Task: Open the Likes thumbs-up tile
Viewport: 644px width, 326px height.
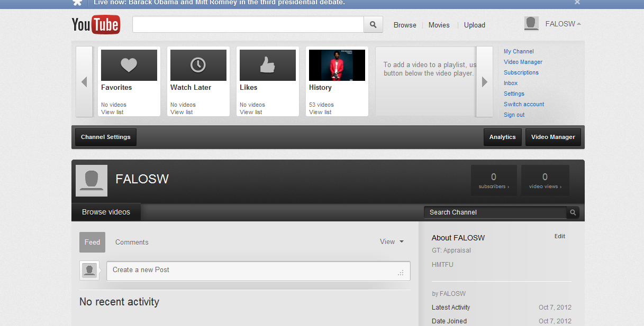Action: pos(267,65)
